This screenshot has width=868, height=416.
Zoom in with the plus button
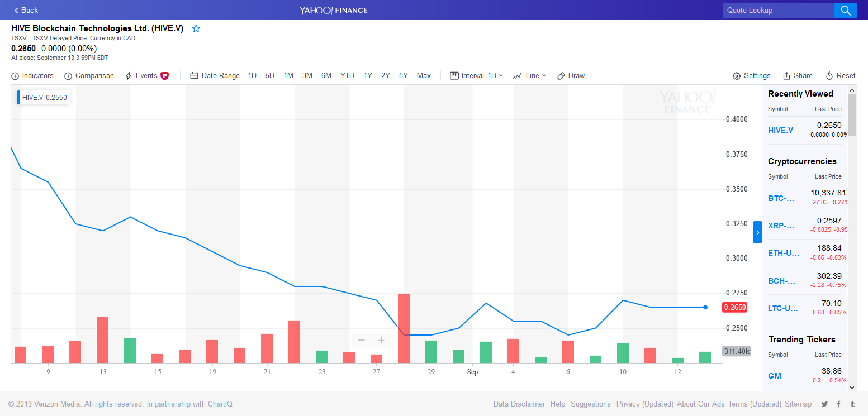click(x=381, y=340)
